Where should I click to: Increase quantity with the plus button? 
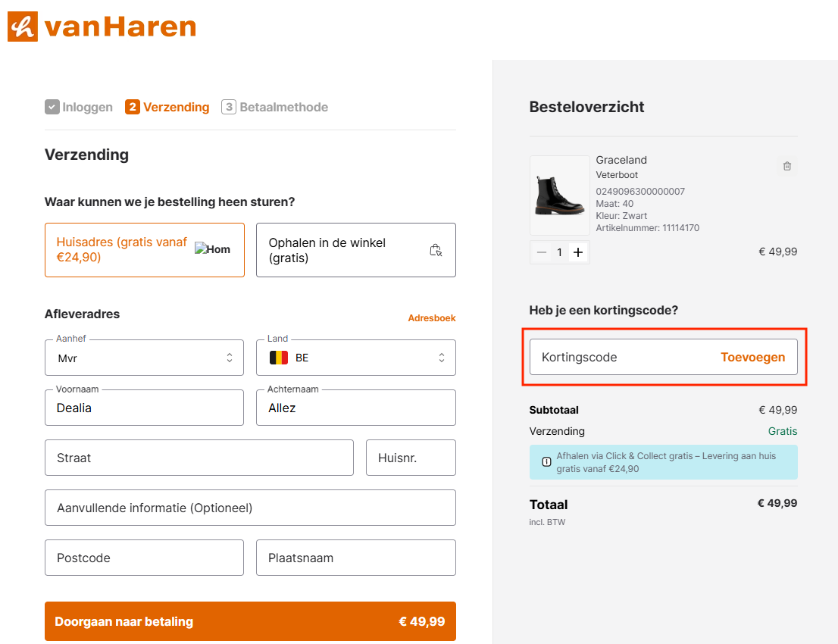click(x=578, y=252)
